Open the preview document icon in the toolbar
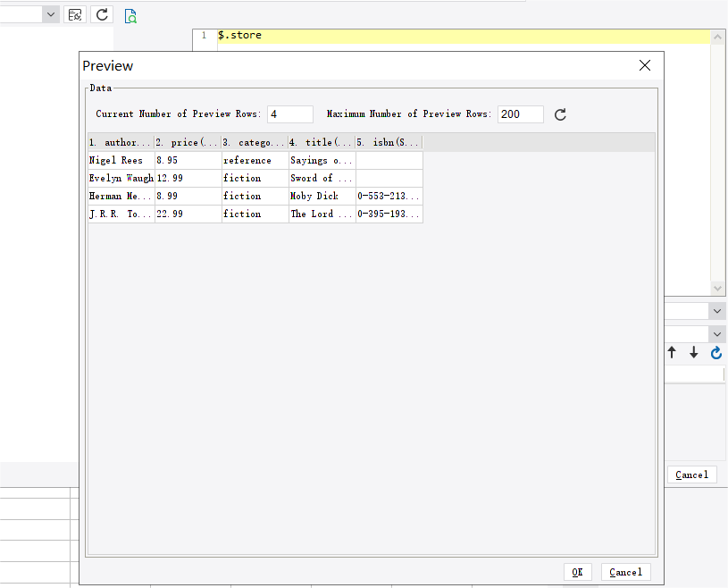The width and height of the screenshot is (728, 588). pos(130,15)
